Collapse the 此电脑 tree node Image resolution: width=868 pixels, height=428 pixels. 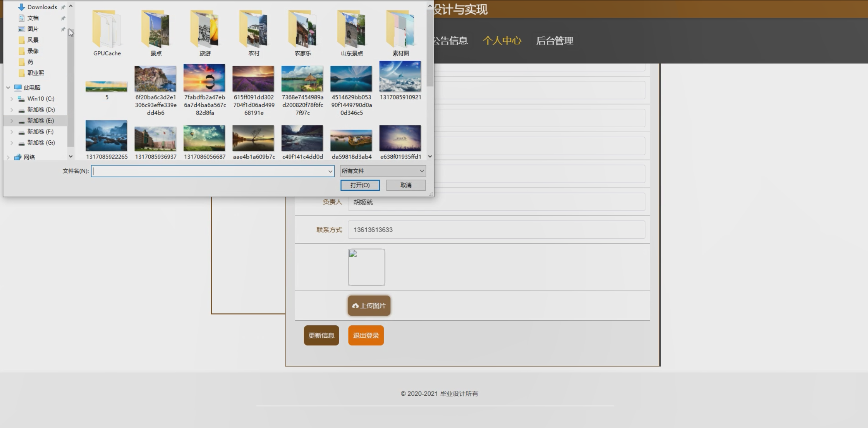8,88
